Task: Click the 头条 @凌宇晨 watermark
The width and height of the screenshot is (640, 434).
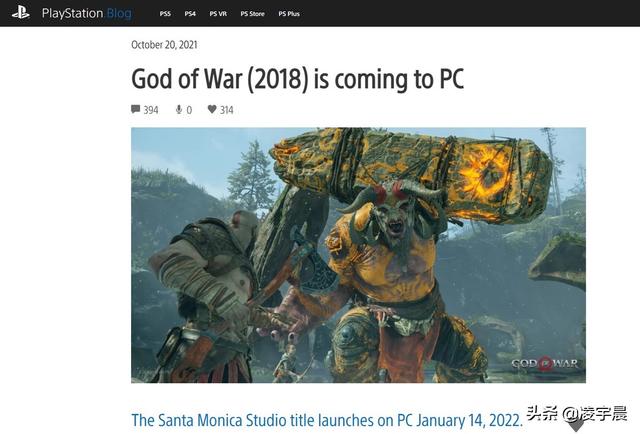Action: 577,414
